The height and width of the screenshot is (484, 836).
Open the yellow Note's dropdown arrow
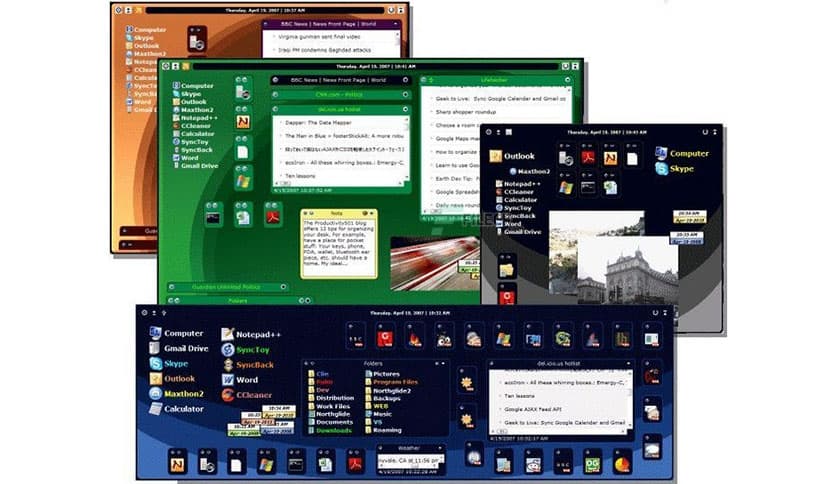(372, 213)
